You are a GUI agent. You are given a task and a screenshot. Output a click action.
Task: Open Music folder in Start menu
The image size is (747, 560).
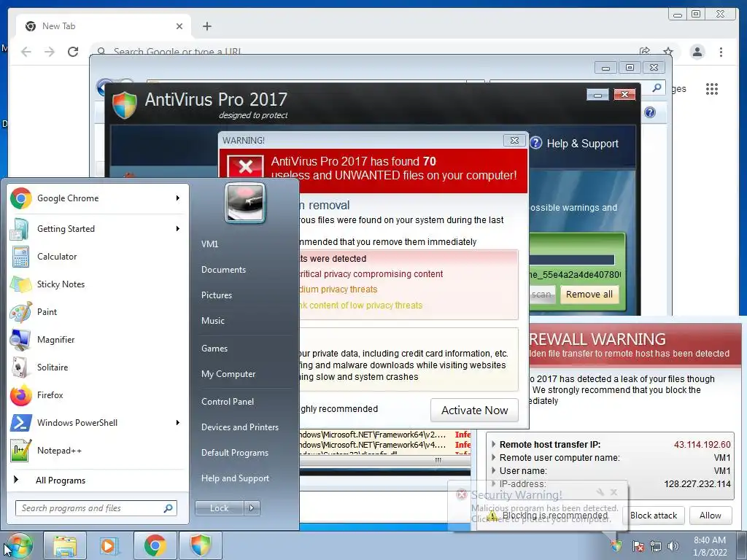[212, 321]
